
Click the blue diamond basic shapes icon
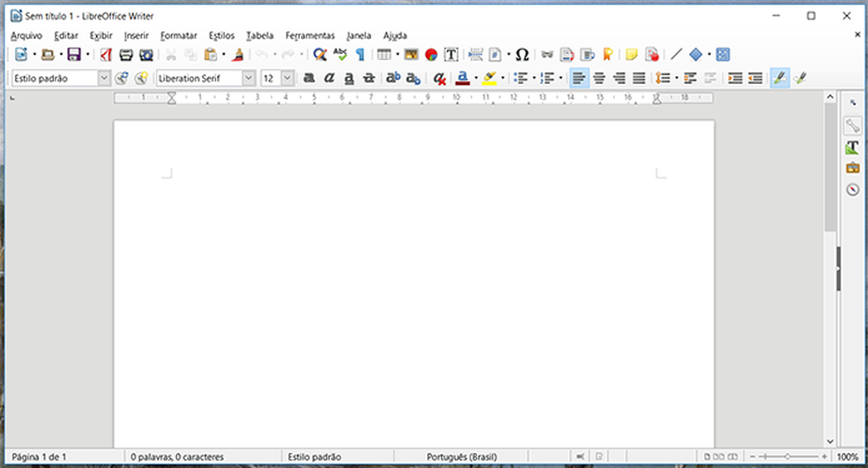(x=696, y=54)
